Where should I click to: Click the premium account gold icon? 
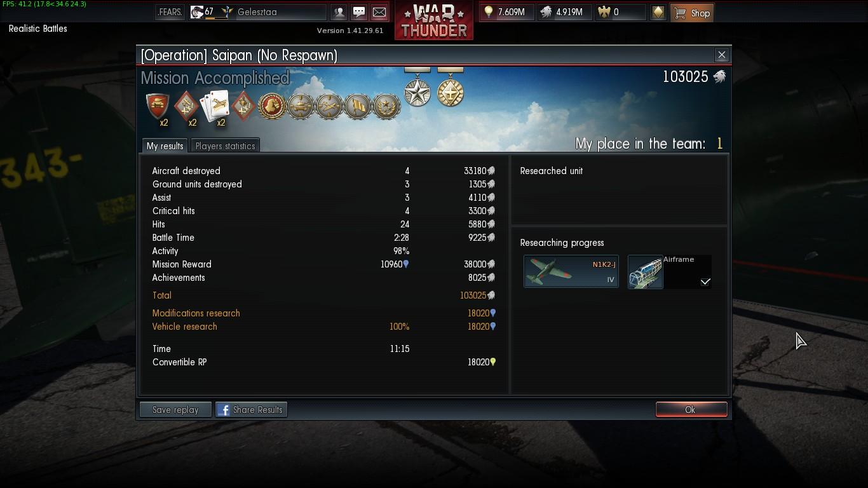coord(658,12)
